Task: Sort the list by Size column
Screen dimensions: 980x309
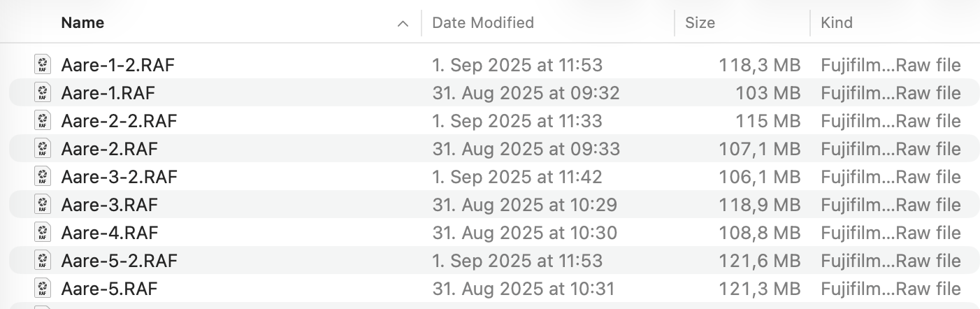Action: tap(700, 23)
